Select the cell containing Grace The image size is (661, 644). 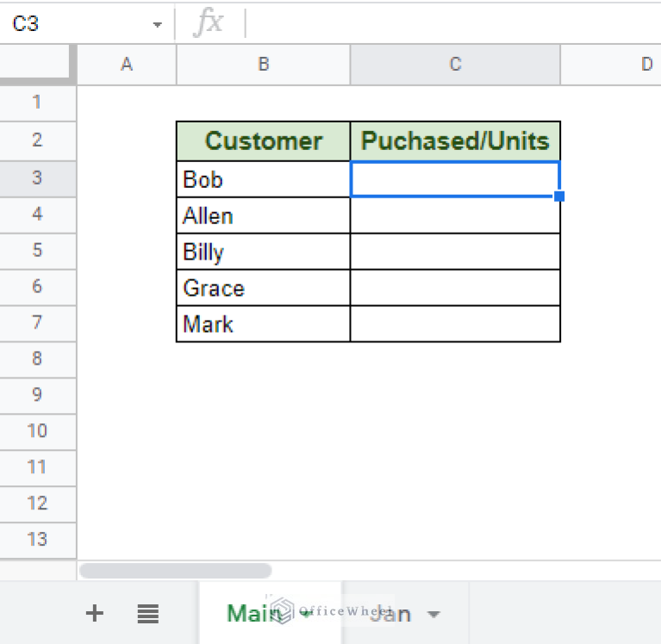tap(264, 288)
